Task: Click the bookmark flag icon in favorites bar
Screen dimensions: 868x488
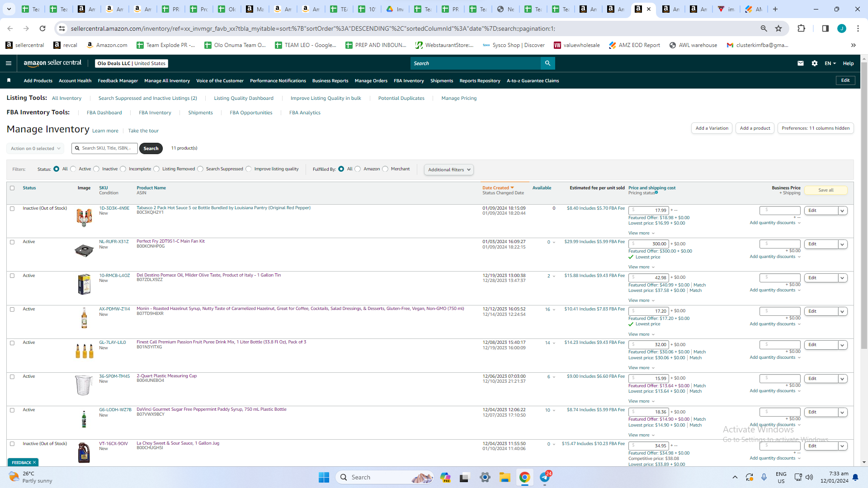Action: 9,80
